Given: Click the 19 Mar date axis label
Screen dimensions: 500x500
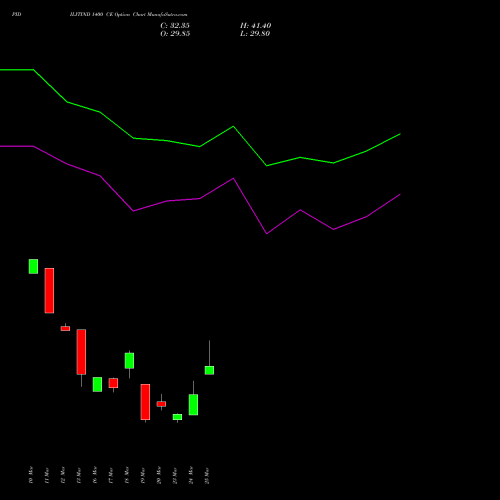Looking at the screenshot, I should (143, 475).
